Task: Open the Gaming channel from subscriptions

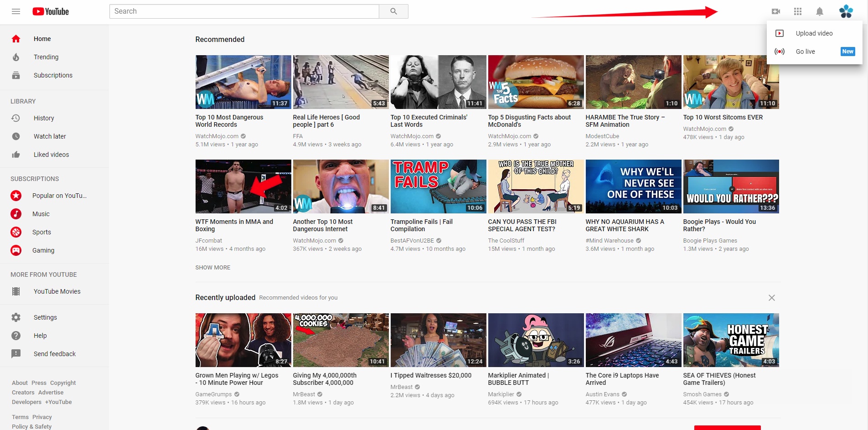Action: pyautogui.click(x=43, y=250)
